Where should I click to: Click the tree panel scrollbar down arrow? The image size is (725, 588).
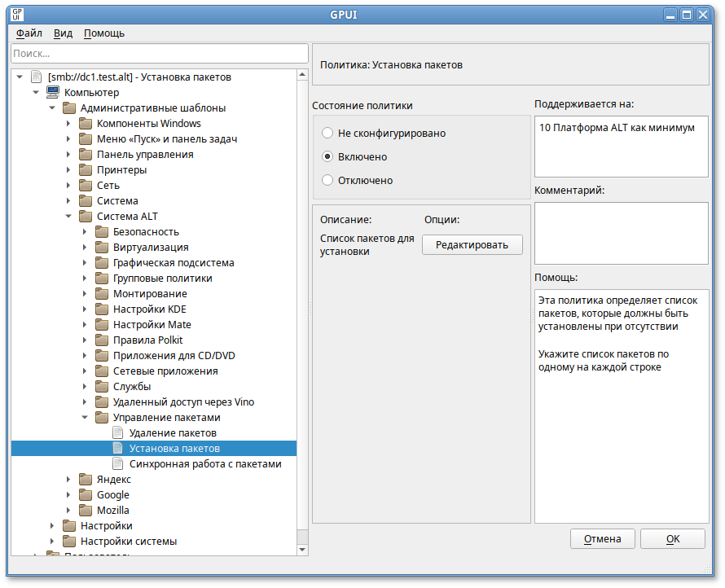click(x=303, y=550)
